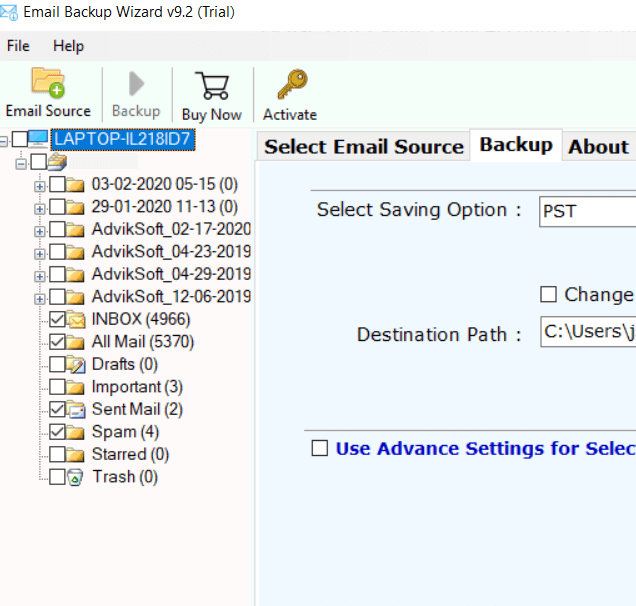Select the INBOX (4966) folder label
Screen dimensions: 636x606
click(x=141, y=319)
